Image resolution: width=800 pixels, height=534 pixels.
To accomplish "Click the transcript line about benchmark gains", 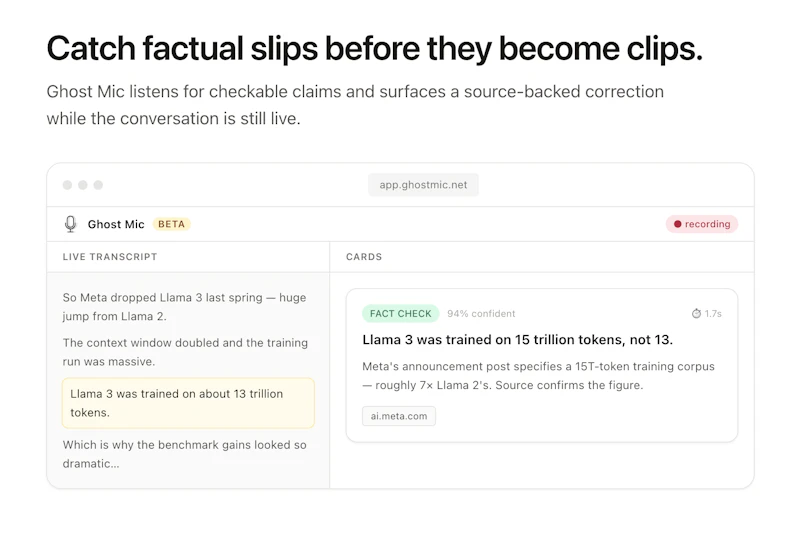I will point(184,454).
